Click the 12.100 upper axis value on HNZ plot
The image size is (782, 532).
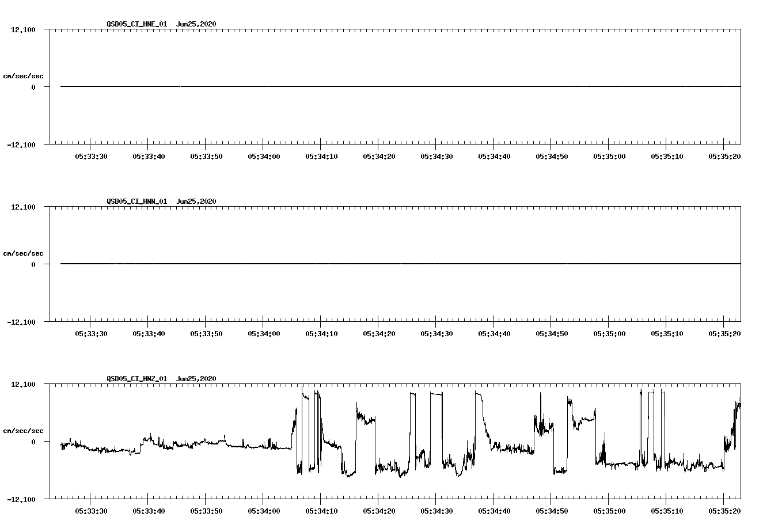click(23, 385)
